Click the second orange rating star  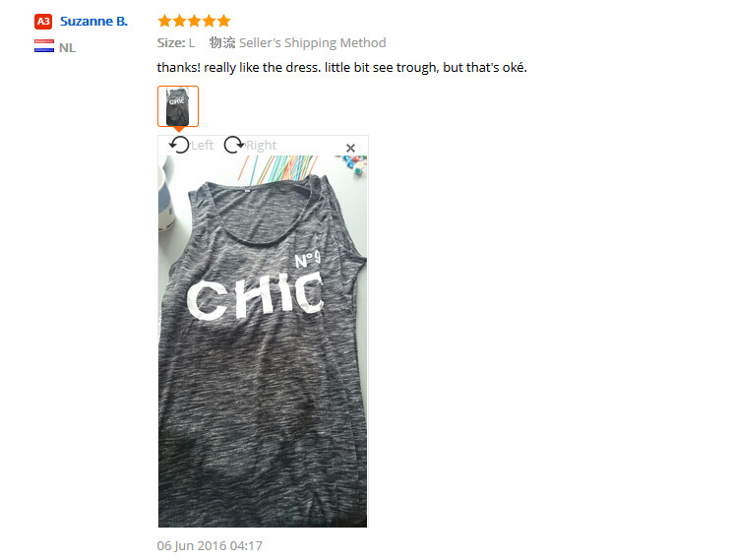(180, 21)
